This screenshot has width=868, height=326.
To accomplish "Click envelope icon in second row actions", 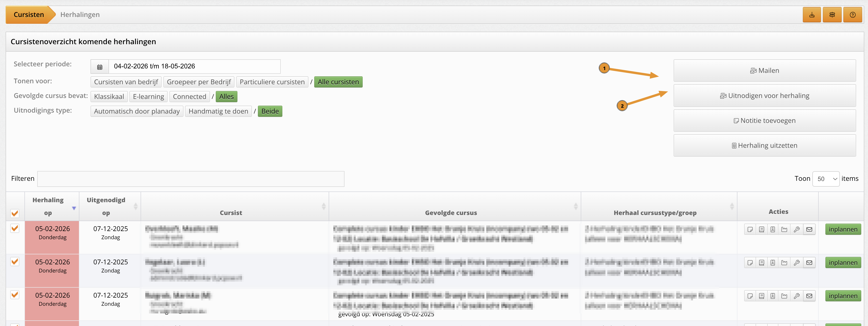I will click(x=809, y=263).
